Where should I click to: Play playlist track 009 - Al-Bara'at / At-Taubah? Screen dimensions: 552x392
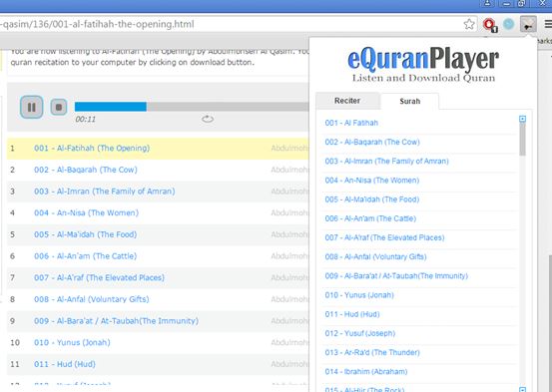116,321
